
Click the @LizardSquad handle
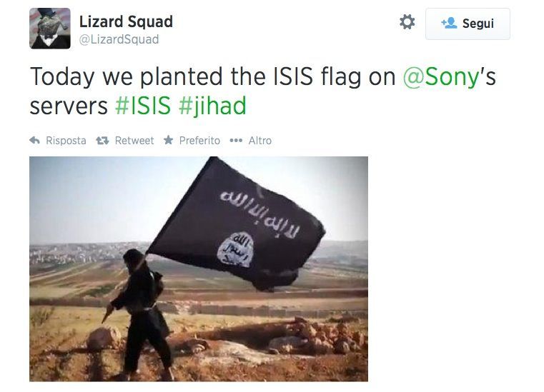(119, 39)
